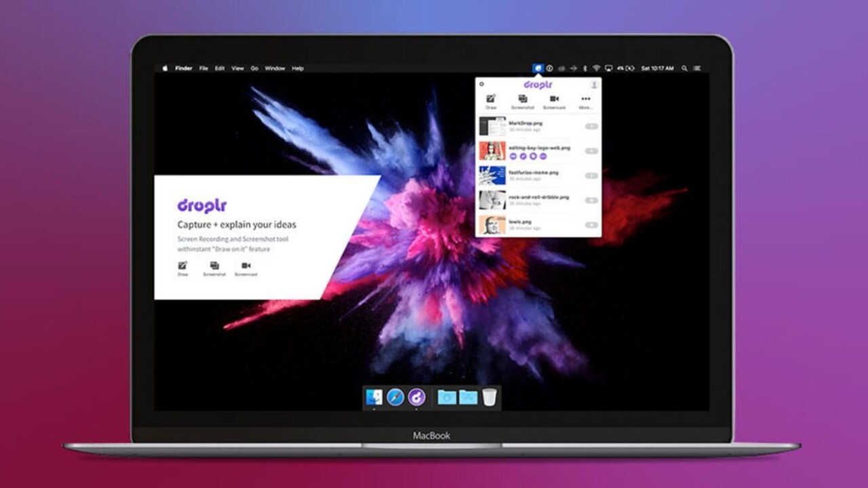The image size is (868, 488).
Task: Toggle the switch for rock-and-roll-dribble.png
Action: pyautogui.click(x=591, y=201)
